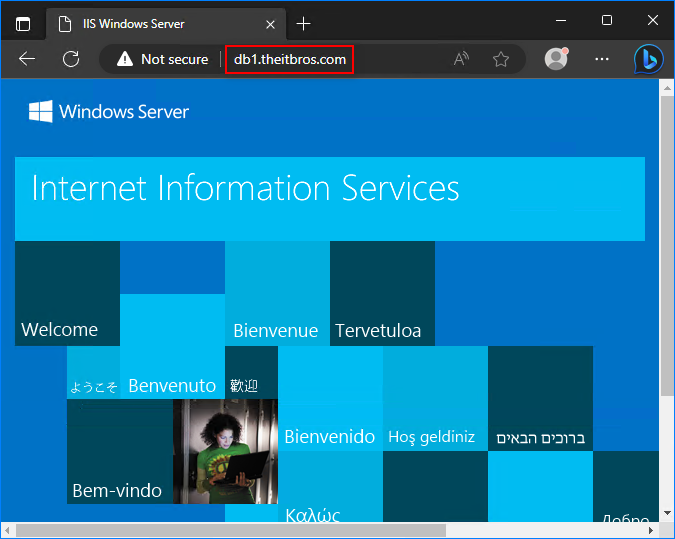The height and width of the screenshot is (539, 675).
Task: Close the IIS Windows Server tab
Action: click(270, 24)
